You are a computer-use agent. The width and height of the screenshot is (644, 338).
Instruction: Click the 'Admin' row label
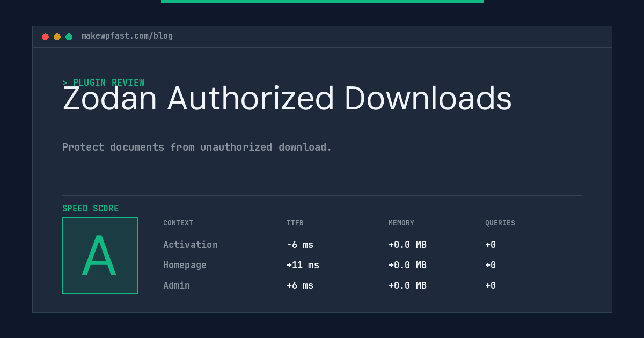(177, 285)
